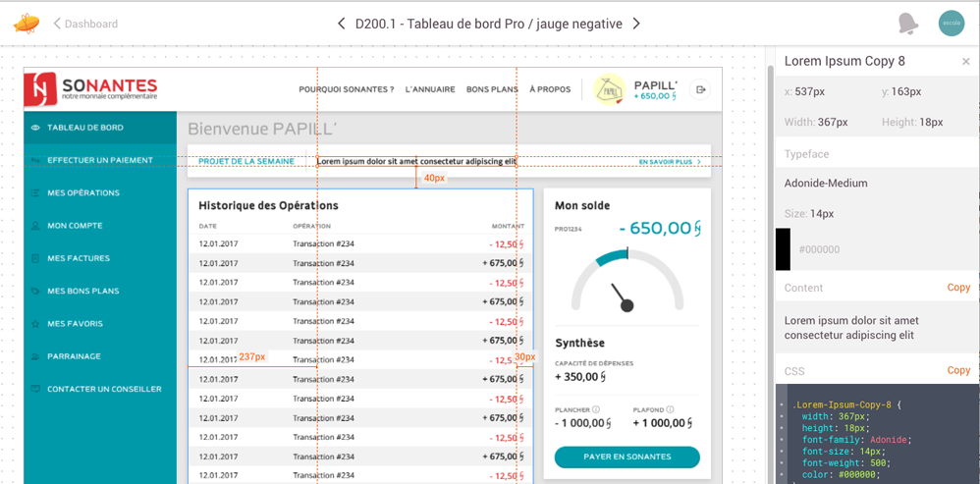Follow the En savoir plus link
Screen dimensions: 980x484
coord(670,162)
